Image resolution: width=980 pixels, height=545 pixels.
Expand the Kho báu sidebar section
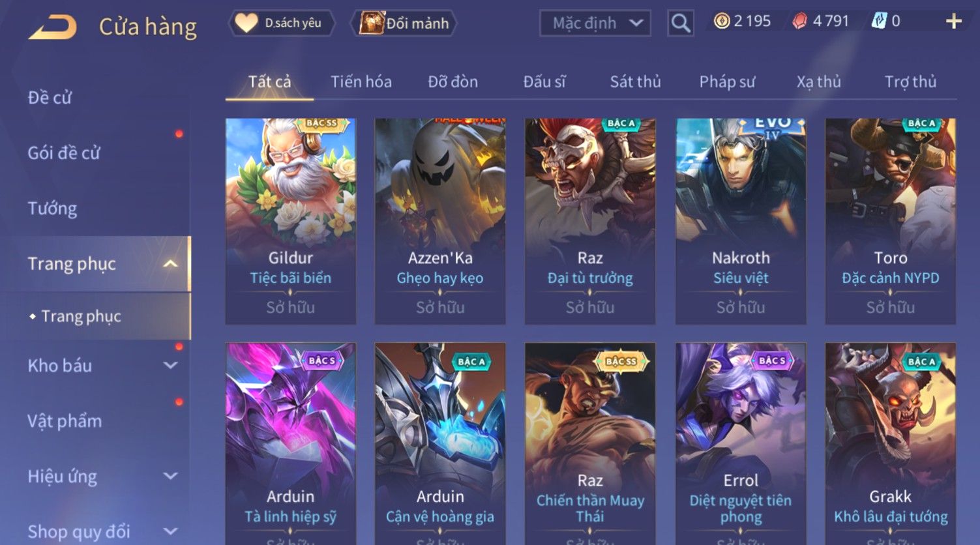(x=170, y=366)
